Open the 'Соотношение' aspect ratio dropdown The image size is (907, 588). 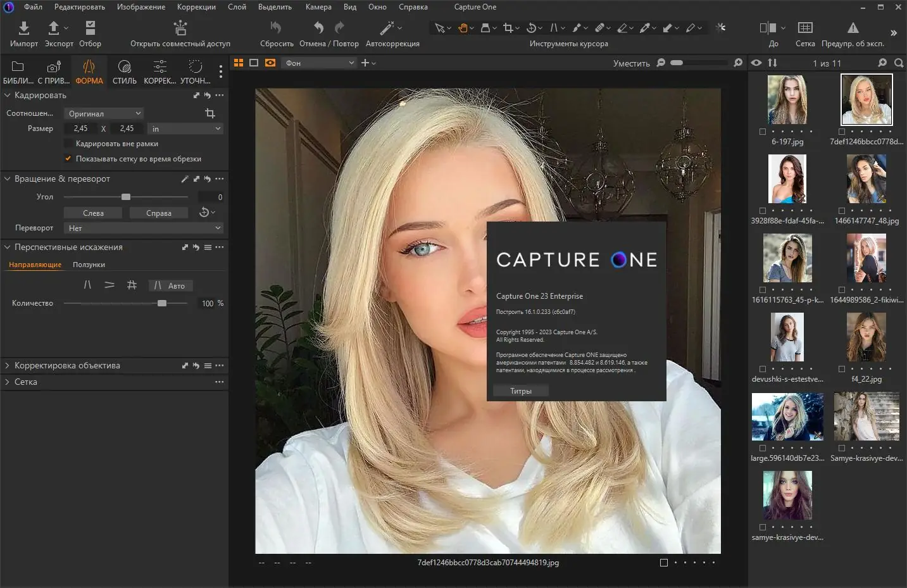coord(103,113)
